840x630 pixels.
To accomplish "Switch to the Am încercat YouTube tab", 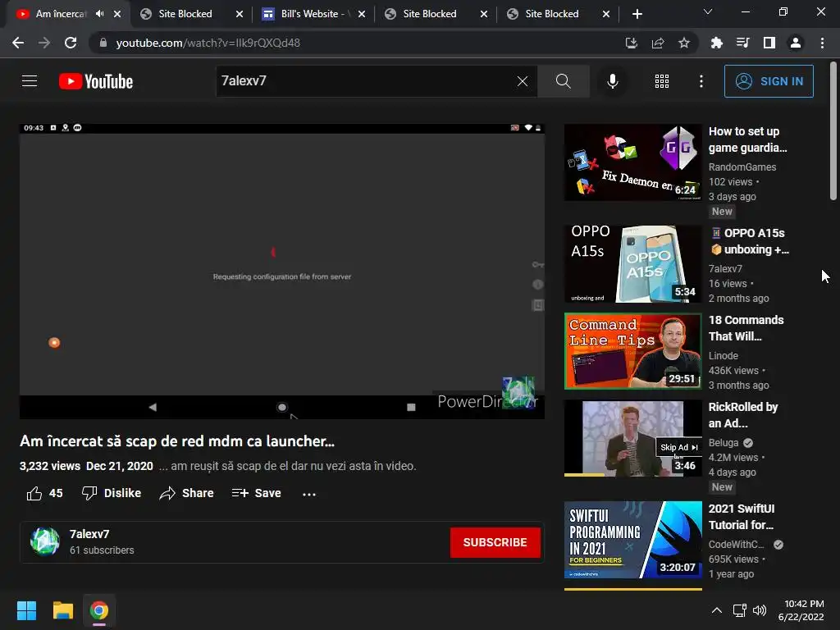I will [61, 14].
